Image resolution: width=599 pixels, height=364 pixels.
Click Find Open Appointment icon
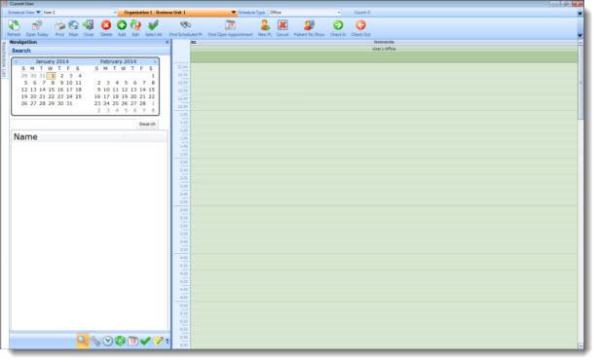[x=230, y=25]
